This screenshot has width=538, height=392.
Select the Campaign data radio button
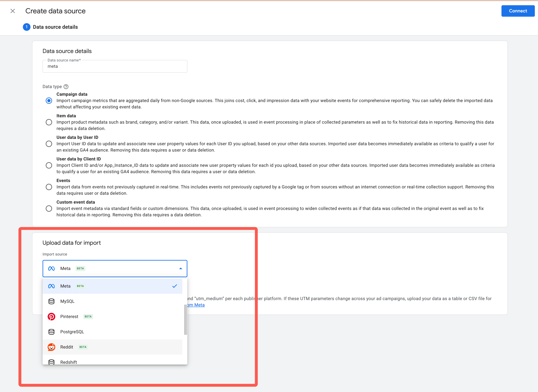pos(49,101)
